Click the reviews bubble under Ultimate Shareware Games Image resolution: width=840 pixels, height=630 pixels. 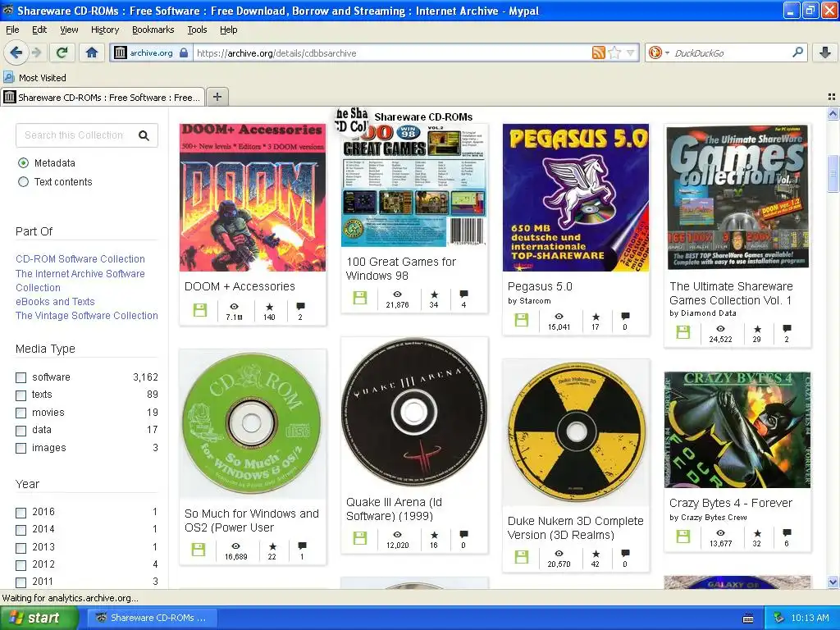click(x=787, y=328)
